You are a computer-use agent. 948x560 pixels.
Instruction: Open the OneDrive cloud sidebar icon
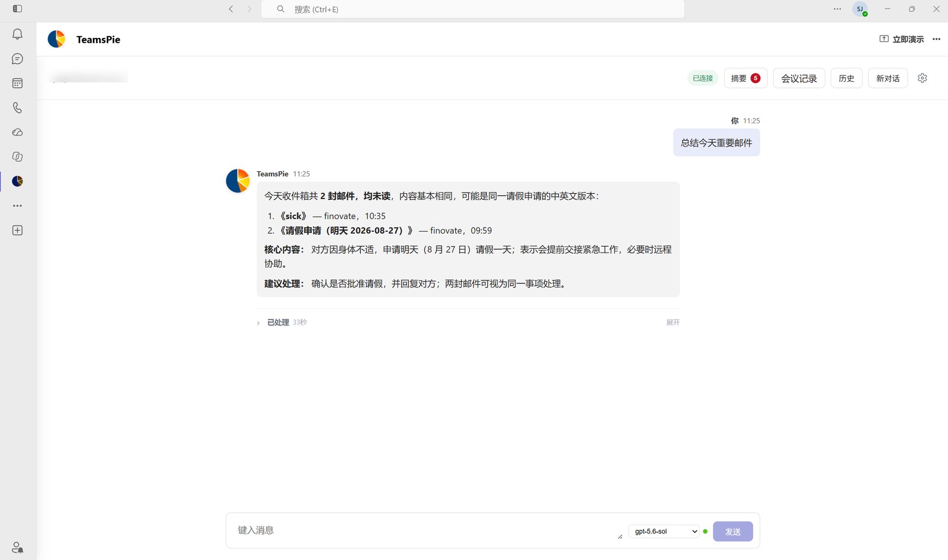(x=17, y=132)
